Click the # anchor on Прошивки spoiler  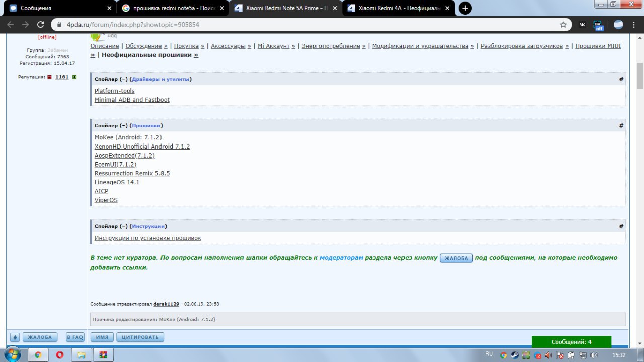[x=621, y=125]
